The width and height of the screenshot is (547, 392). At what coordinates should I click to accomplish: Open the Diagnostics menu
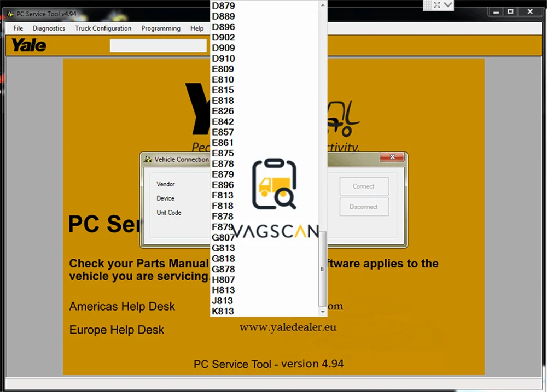click(49, 28)
